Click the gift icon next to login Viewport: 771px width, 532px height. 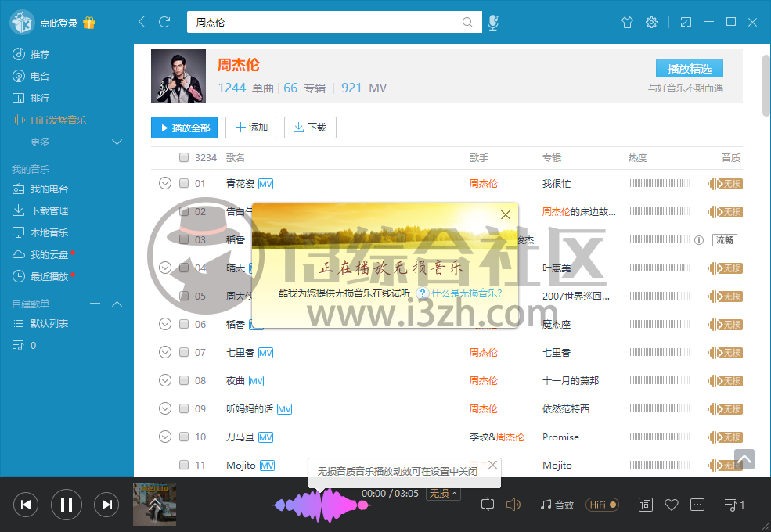pyautogui.click(x=89, y=23)
